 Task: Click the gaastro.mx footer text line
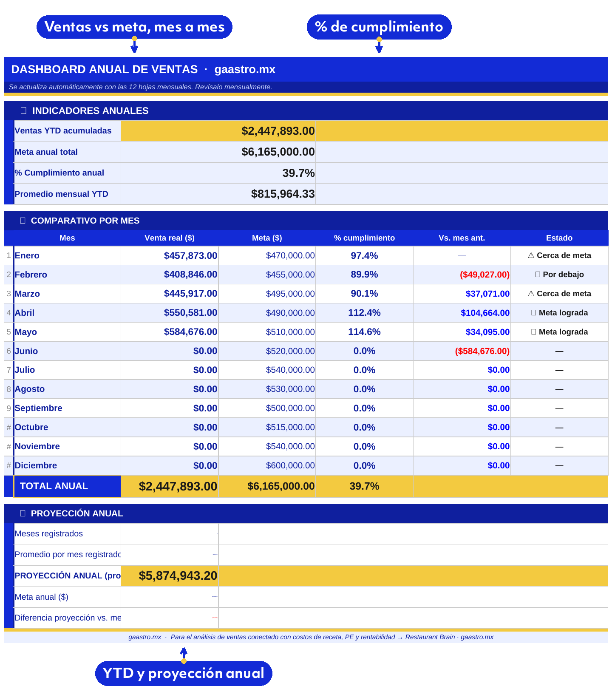pos(311,637)
